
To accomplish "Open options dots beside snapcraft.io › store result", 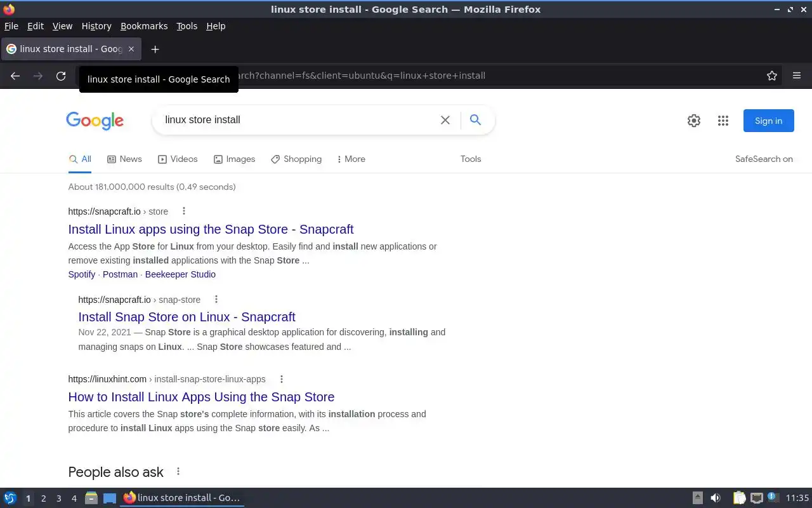I will pyautogui.click(x=184, y=211).
